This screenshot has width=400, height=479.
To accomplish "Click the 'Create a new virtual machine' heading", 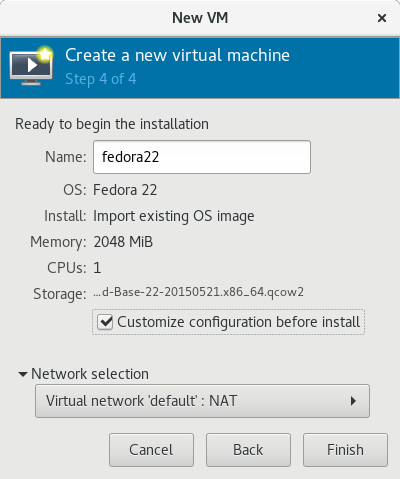I will point(177,55).
